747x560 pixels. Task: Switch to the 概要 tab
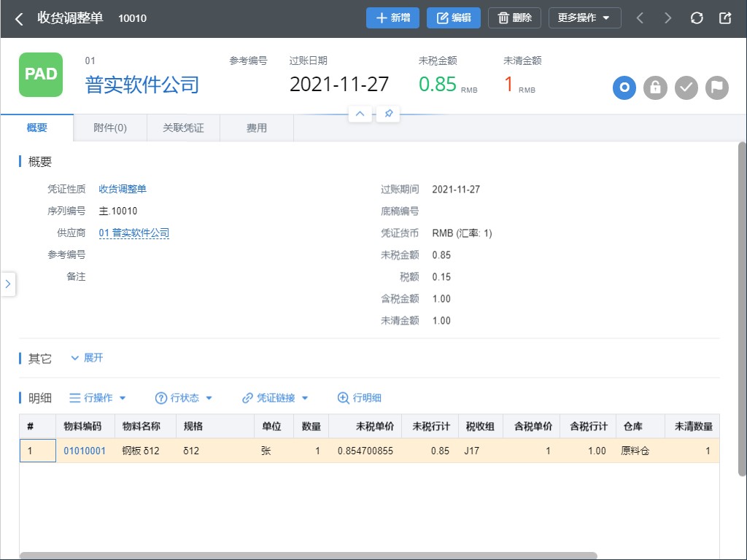(37, 128)
